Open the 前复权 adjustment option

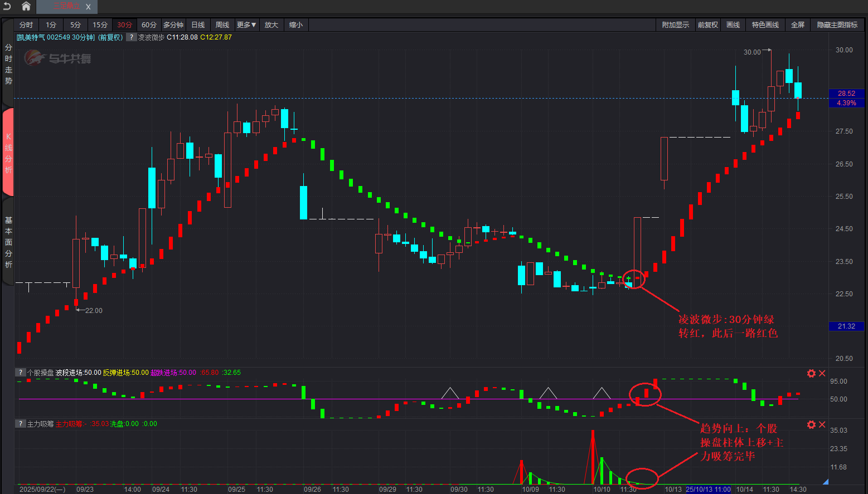[x=707, y=25]
